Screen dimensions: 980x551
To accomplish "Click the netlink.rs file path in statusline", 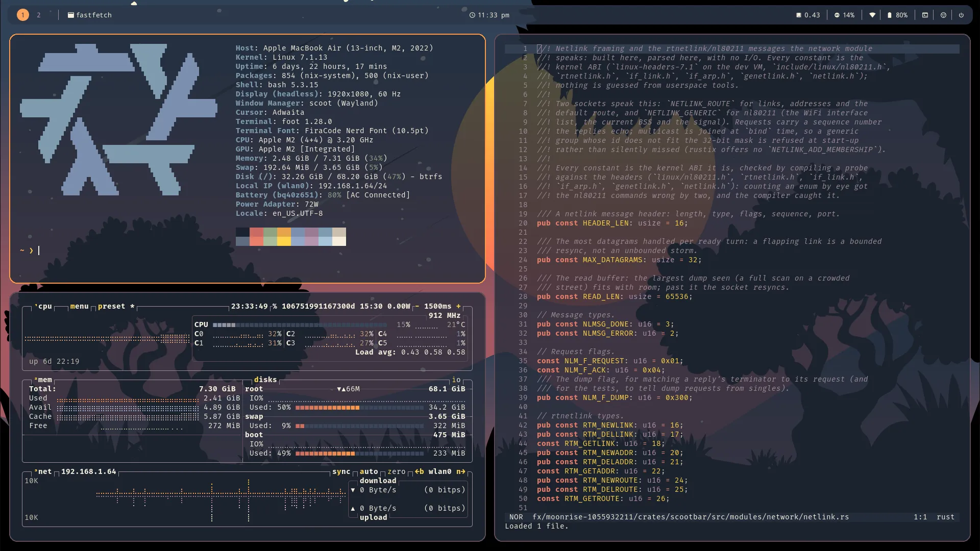I will coord(691,517).
